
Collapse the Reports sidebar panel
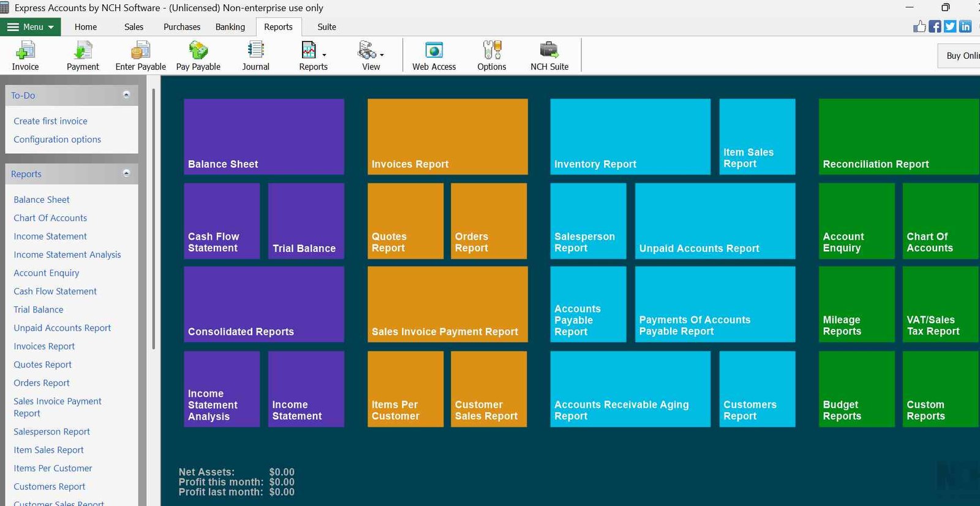(x=126, y=173)
